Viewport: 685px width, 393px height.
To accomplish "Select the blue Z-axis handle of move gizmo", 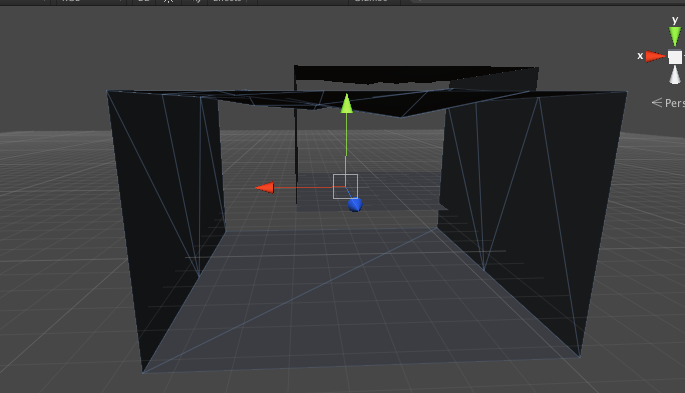I will point(355,205).
